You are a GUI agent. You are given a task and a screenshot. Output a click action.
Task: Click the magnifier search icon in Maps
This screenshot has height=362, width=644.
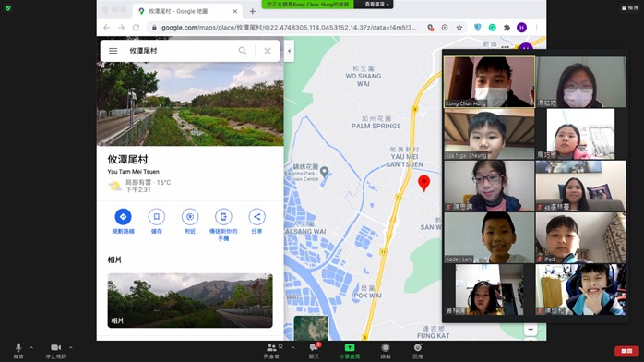[x=243, y=51]
